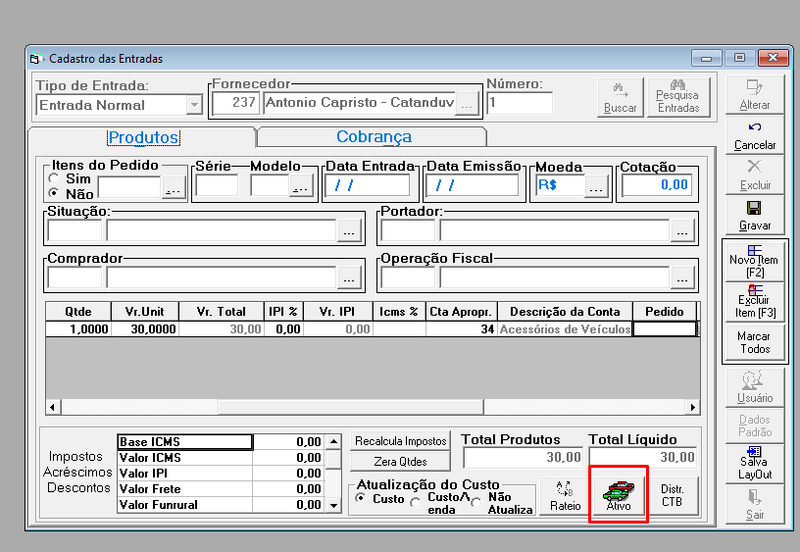Click the grid horizontal scrollbar thumb

351,407
